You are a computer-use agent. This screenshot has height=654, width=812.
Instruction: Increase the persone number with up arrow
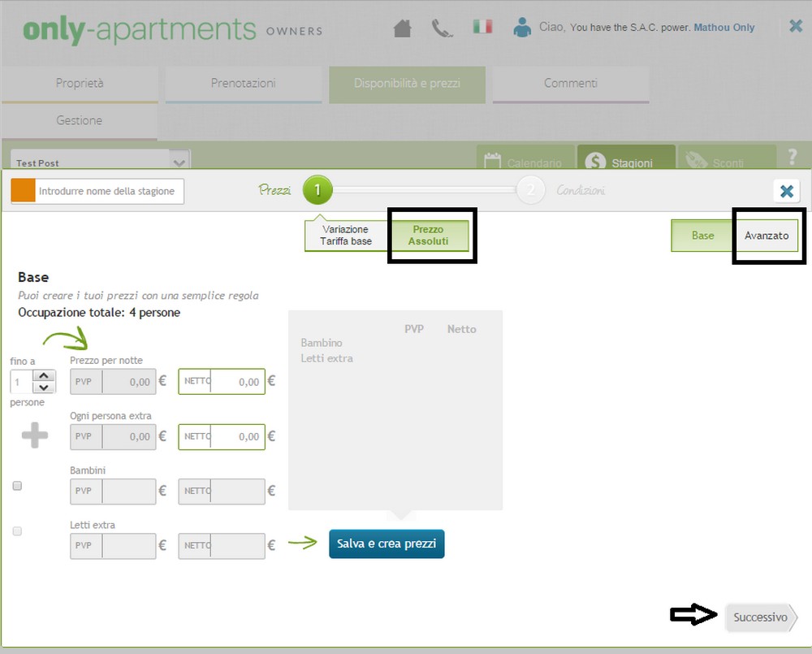tap(45, 376)
